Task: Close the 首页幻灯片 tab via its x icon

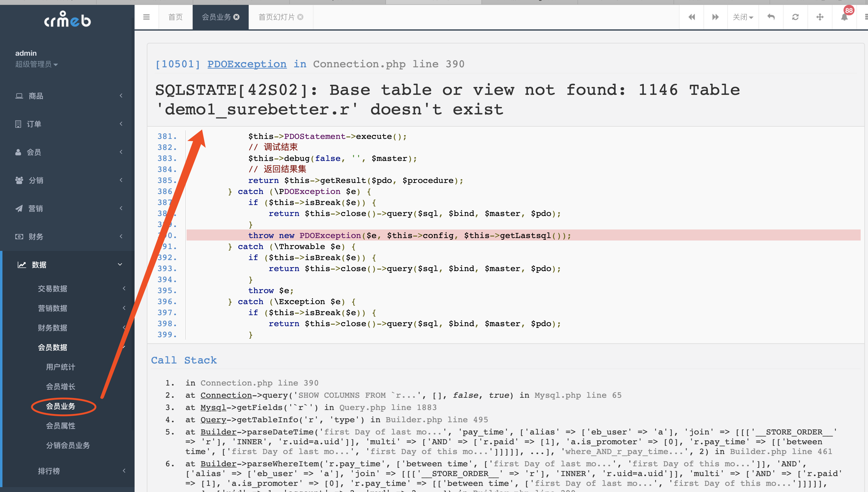Action: pyautogui.click(x=300, y=17)
